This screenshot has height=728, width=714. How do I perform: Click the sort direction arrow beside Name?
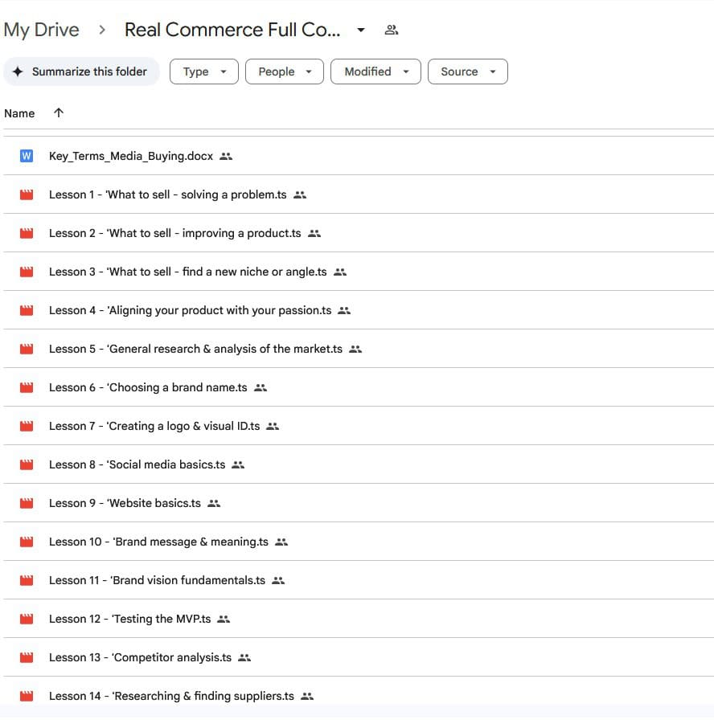[x=58, y=113]
